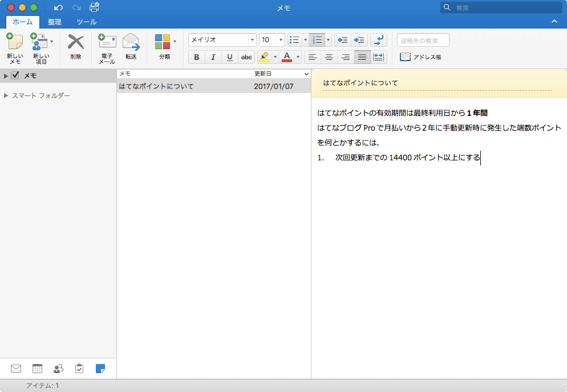This screenshot has height=392, width=567.
Task: Open the 新しい項目 dropdown arrow
Action: click(x=52, y=42)
